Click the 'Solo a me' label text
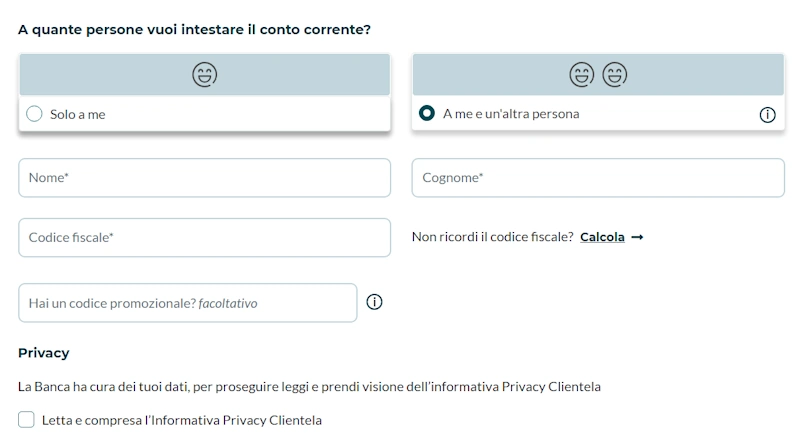 tap(77, 114)
